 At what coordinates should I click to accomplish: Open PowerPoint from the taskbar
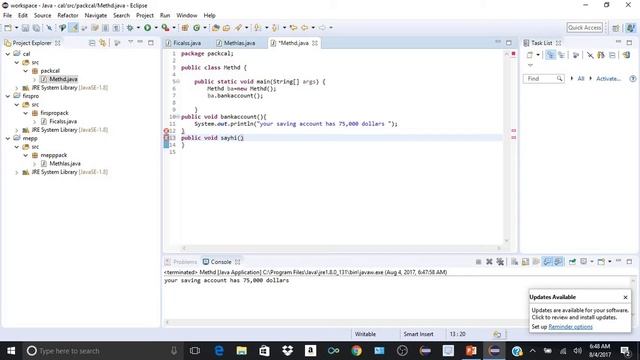471,351
